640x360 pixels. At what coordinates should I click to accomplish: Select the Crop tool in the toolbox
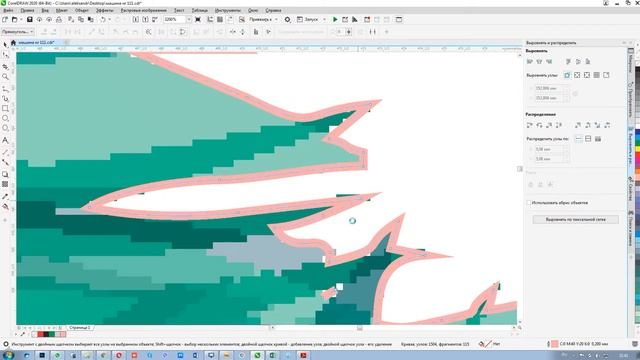5,66
